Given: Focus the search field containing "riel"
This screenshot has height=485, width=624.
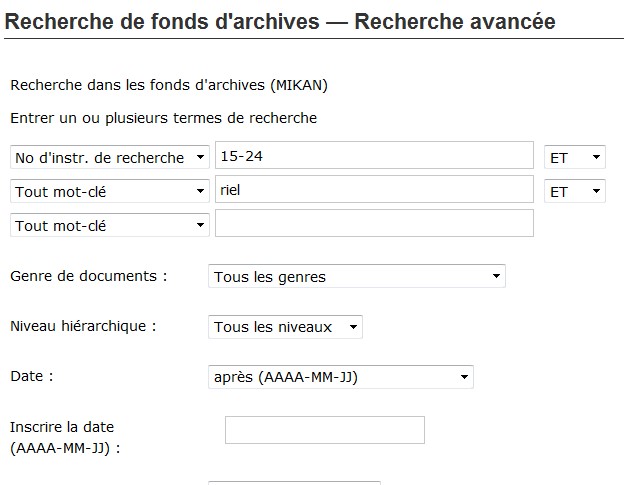Looking at the screenshot, I should 374,190.
